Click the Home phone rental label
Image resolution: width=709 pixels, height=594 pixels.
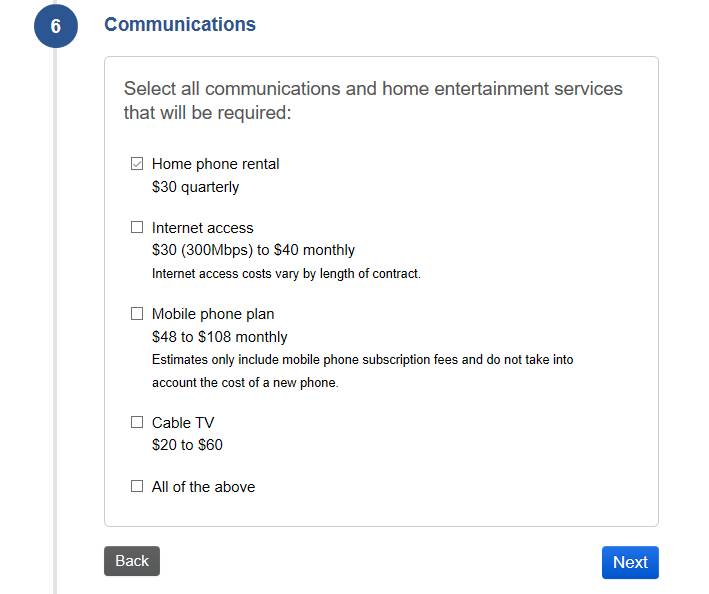pos(215,164)
